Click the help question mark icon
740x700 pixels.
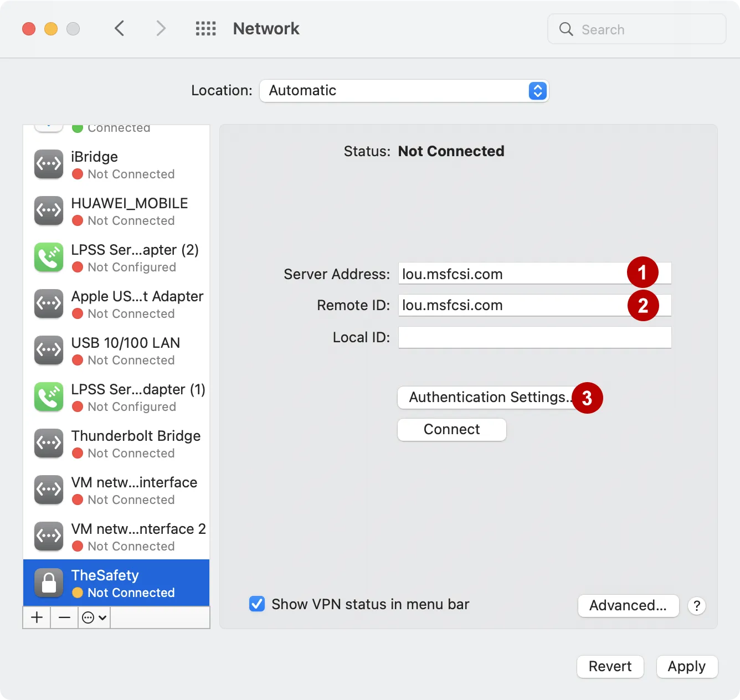pyautogui.click(x=697, y=606)
